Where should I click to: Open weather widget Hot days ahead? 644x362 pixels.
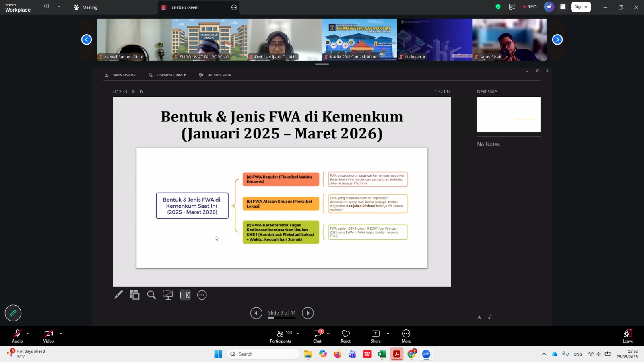coord(27,354)
